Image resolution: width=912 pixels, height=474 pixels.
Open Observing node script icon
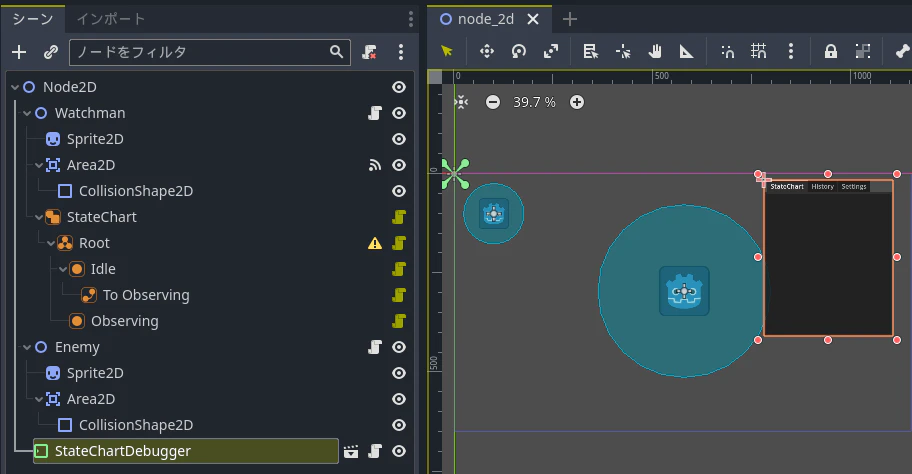pyautogui.click(x=398, y=321)
